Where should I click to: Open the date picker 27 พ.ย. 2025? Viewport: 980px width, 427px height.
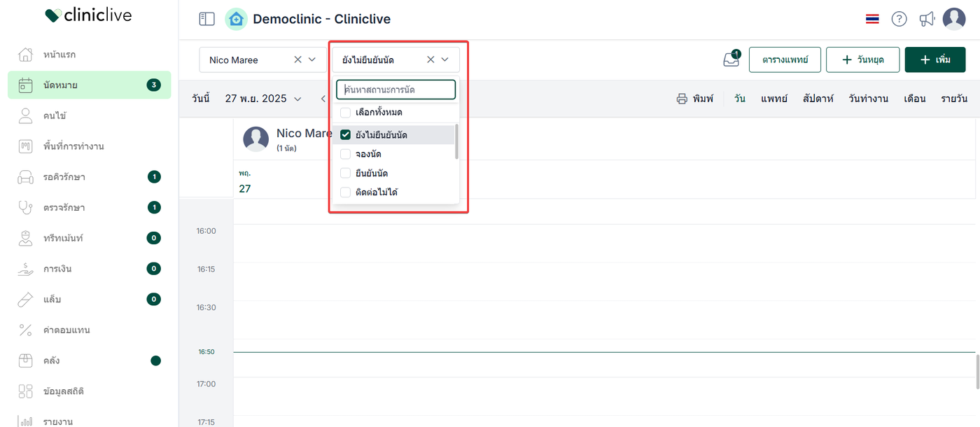point(262,99)
